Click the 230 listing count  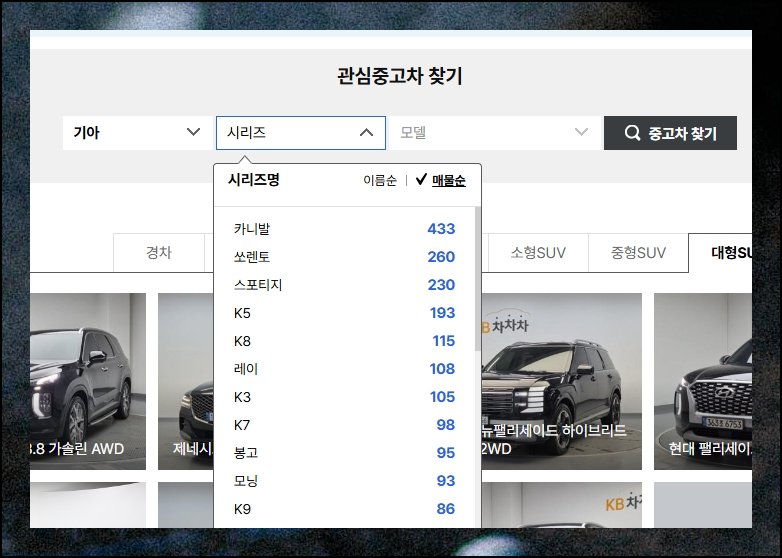(441, 285)
